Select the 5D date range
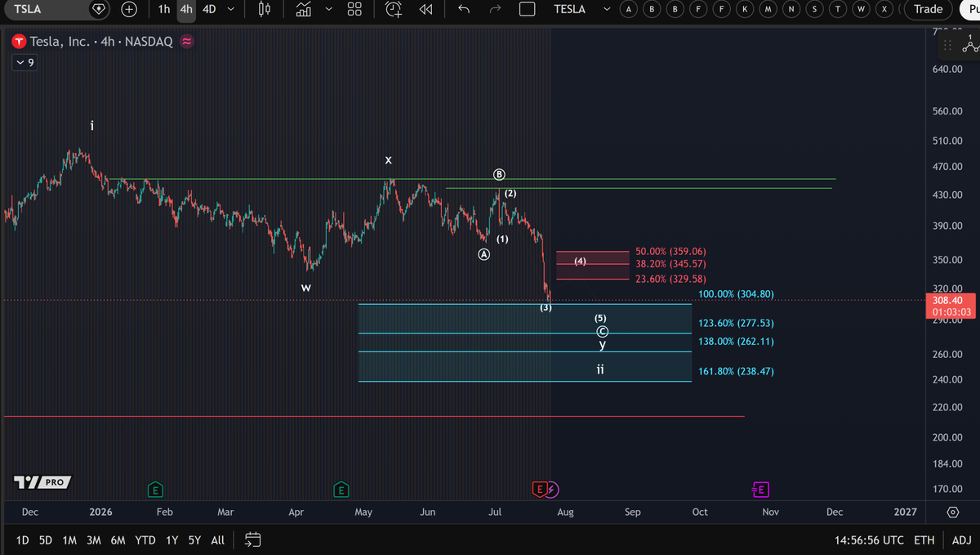The width and height of the screenshot is (980, 555). pyautogui.click(x=46, y=539)
